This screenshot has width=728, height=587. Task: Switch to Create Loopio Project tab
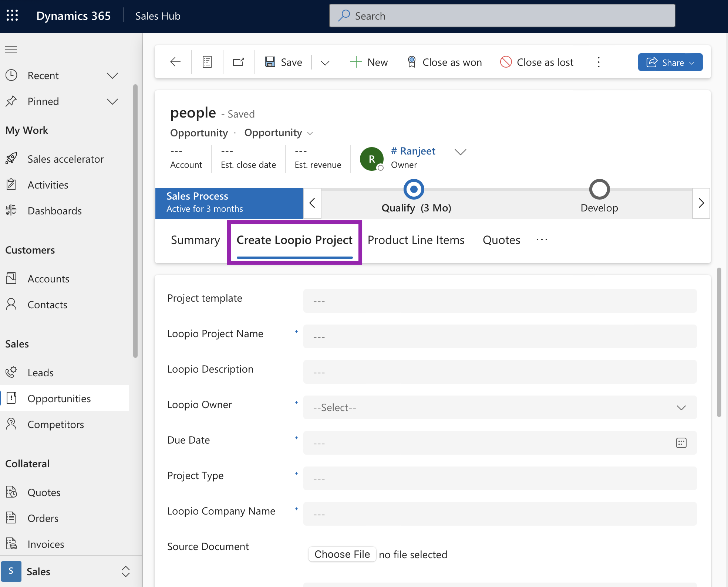point(294,240)
